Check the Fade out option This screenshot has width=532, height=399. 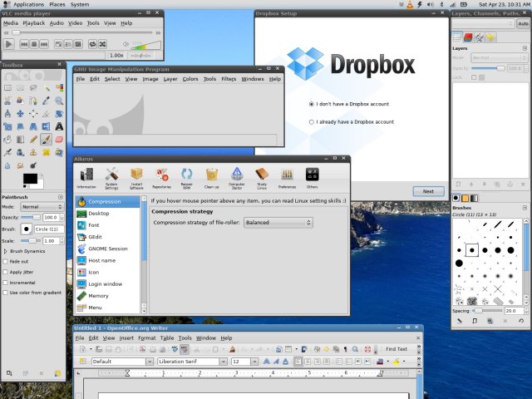coord(5,261)
